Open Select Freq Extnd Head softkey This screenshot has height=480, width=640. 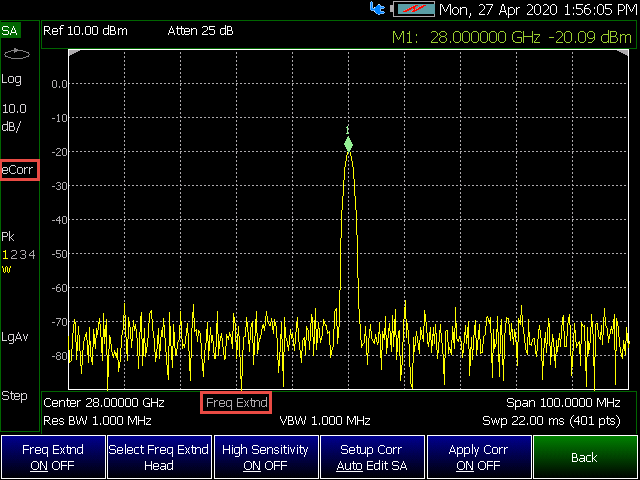[x=159, y=457]
